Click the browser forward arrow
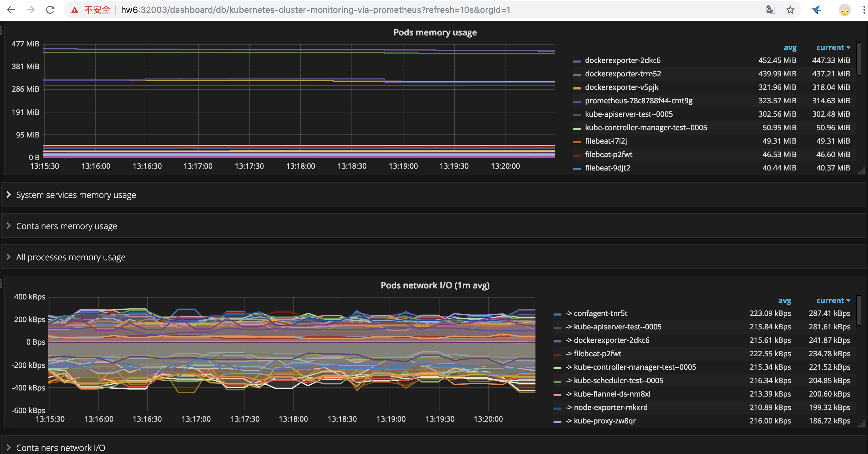 (x=31, y=10)
